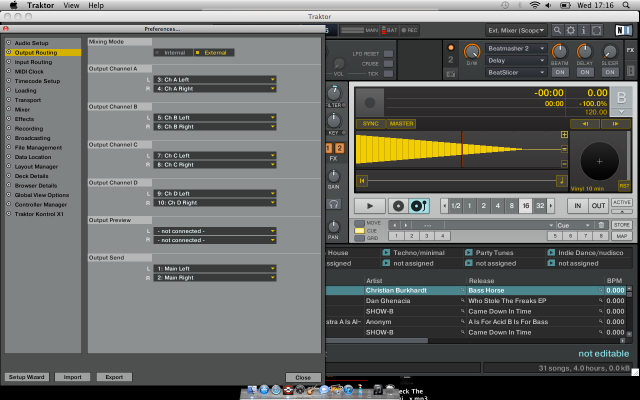Select Internal mixing mode
This screenshot has height=400, width=640.
click(x=173, y=53)
